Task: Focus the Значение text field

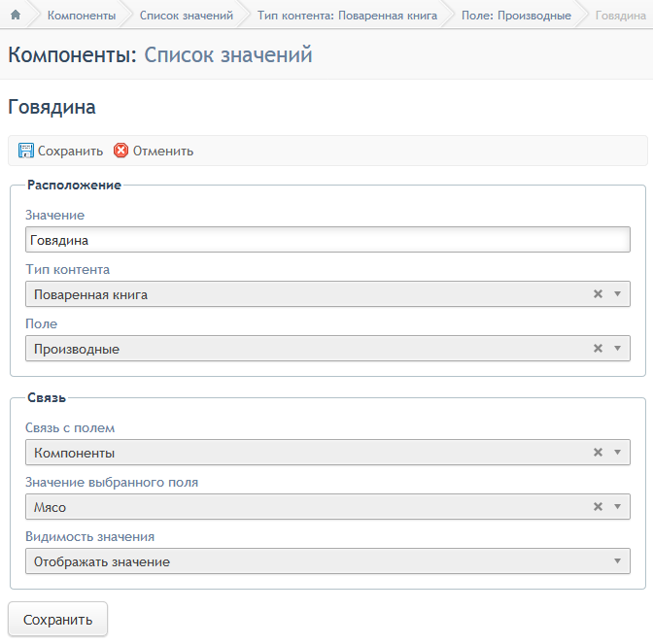Action: 327,240
